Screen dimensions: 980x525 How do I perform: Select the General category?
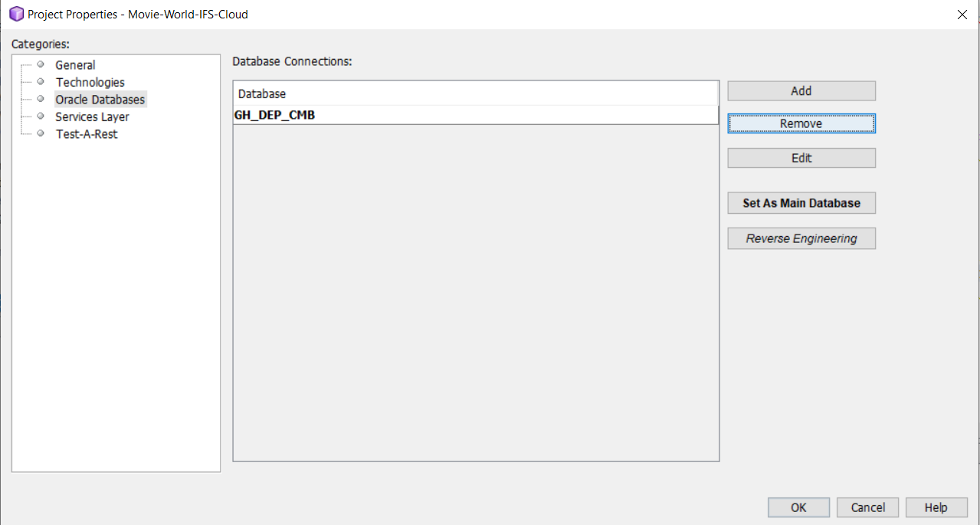point(74,64)
